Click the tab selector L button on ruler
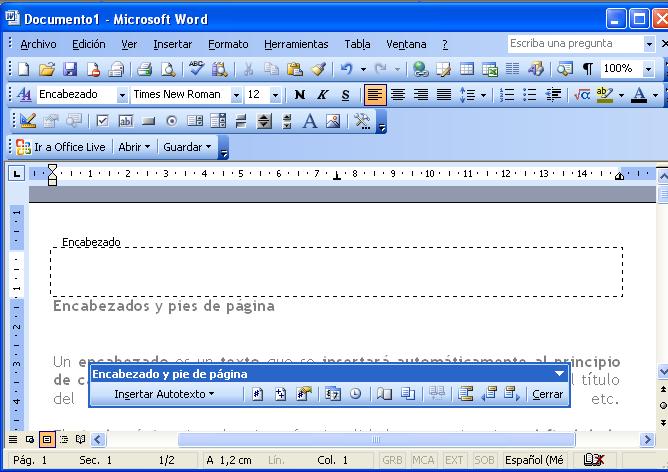The height and width of the screenshot is (472, 668). coord(17,174)
